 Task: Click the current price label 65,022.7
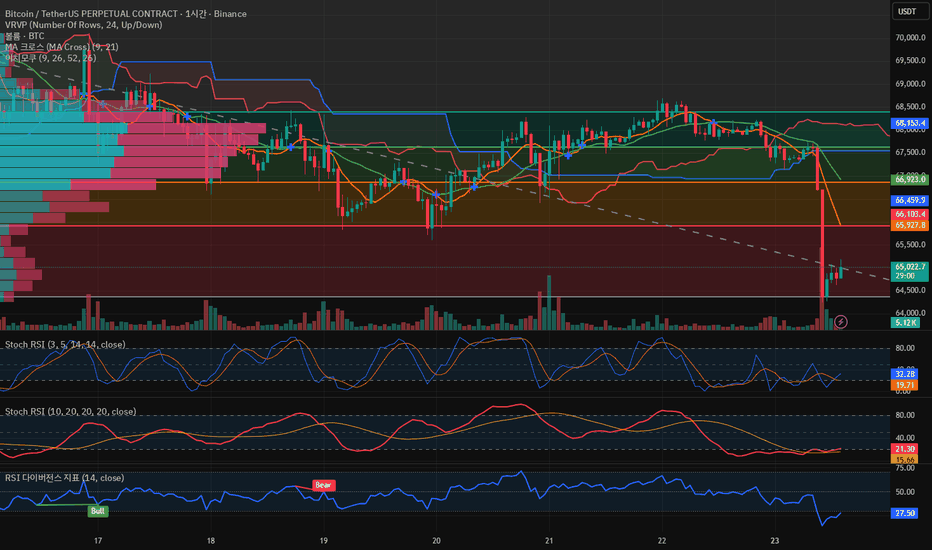(x=909, y=271)
